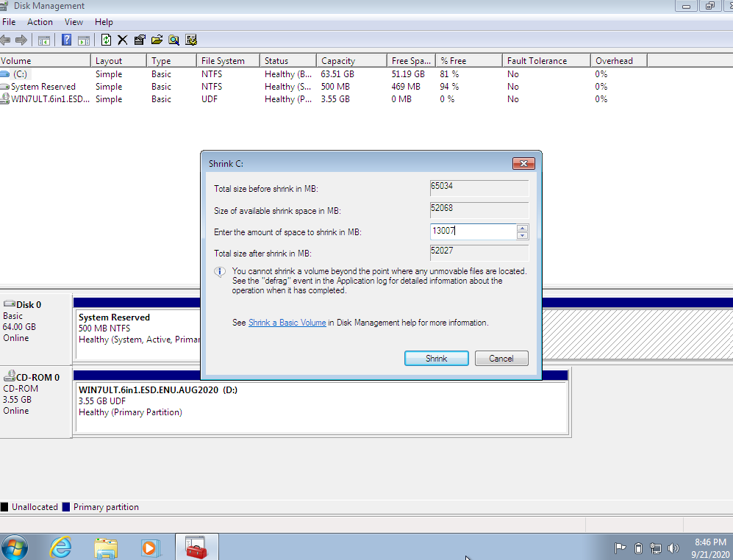Click stepper up arrow to increase shrink amount

pos(522,228)
